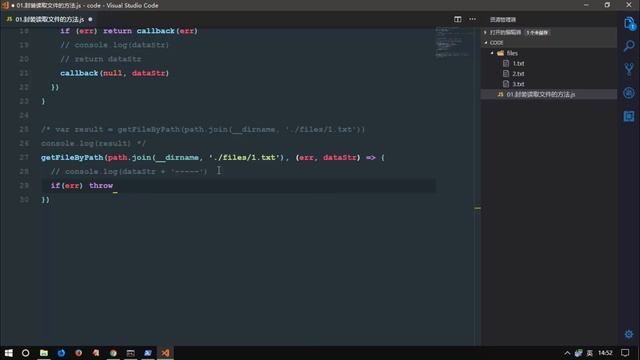Screen dimensions: 640x360
Task: Open the Source Control view
Action: [x=629, y=69]
